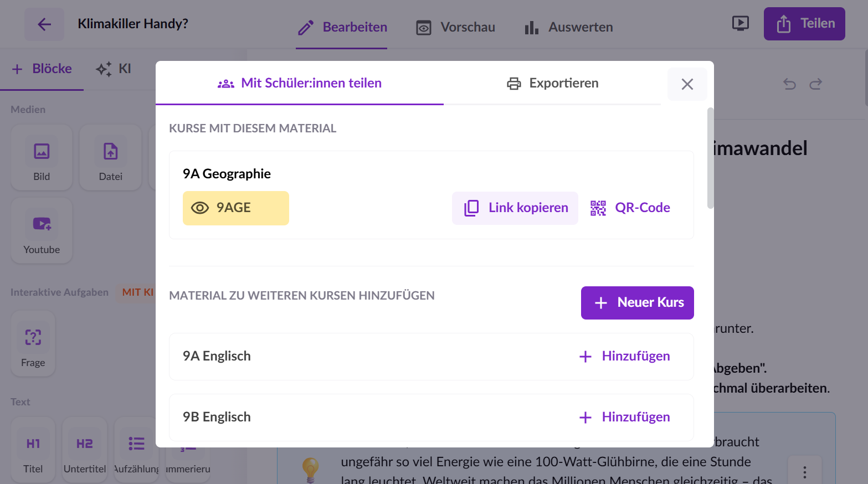868x484 pixels.
Task: Insert a Youtube media block
Action: coord(42,230)
